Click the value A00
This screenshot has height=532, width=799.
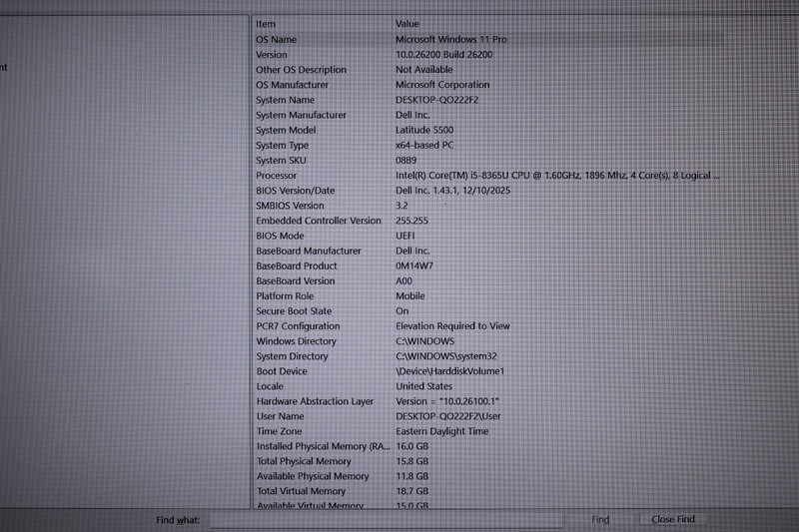[x=403, y=281]
